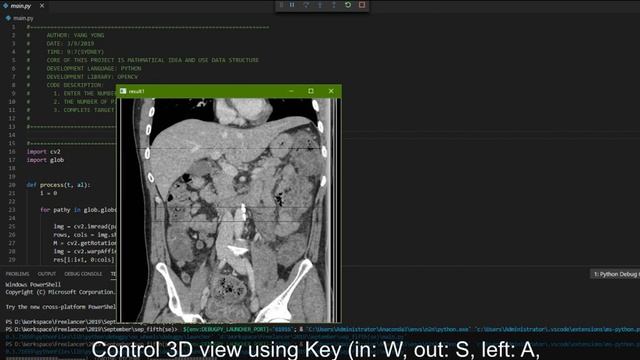
Task: Click 'import glob' on line 17
Action: point(45,160)
